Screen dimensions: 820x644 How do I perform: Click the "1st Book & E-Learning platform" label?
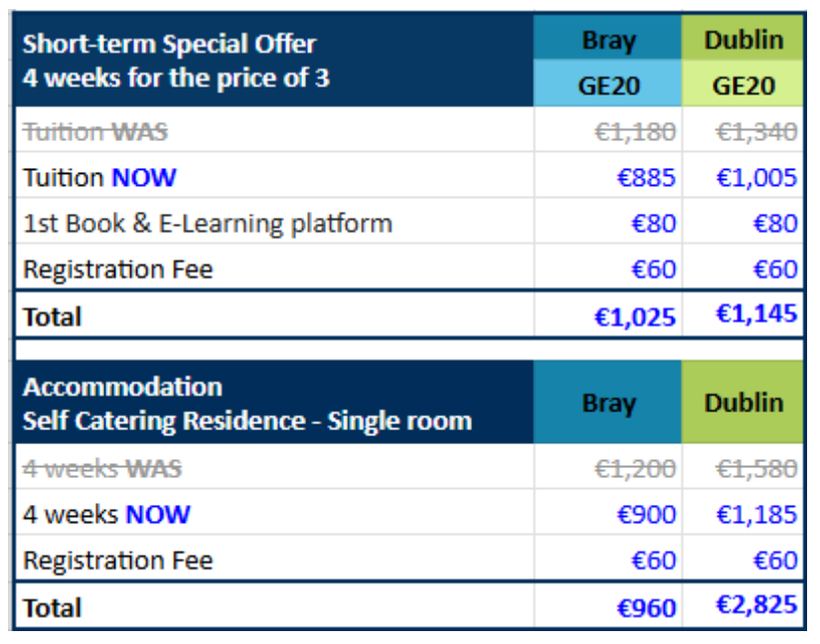208,224
